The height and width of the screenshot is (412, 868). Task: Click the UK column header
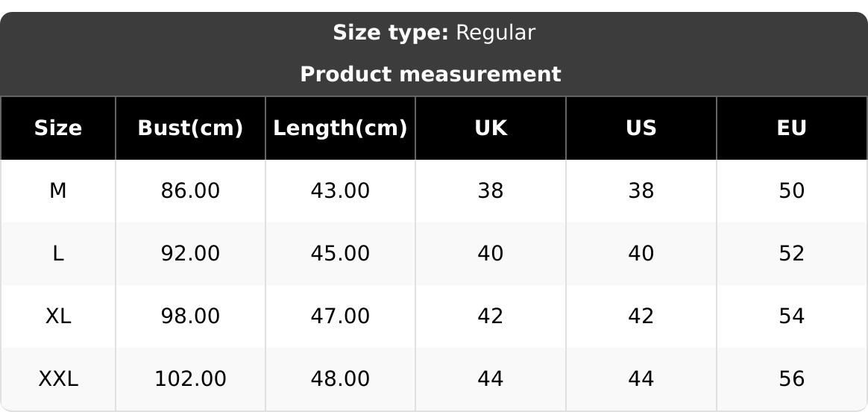click(491, 128)
